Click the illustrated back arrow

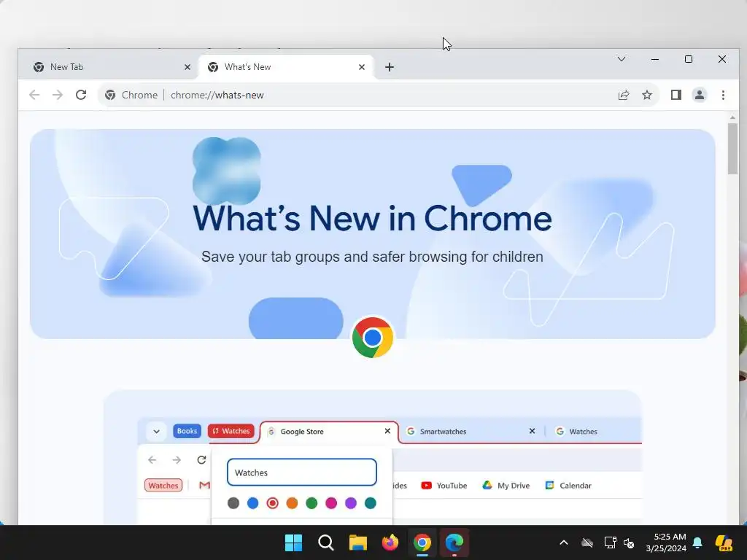(x=152, y=459)
